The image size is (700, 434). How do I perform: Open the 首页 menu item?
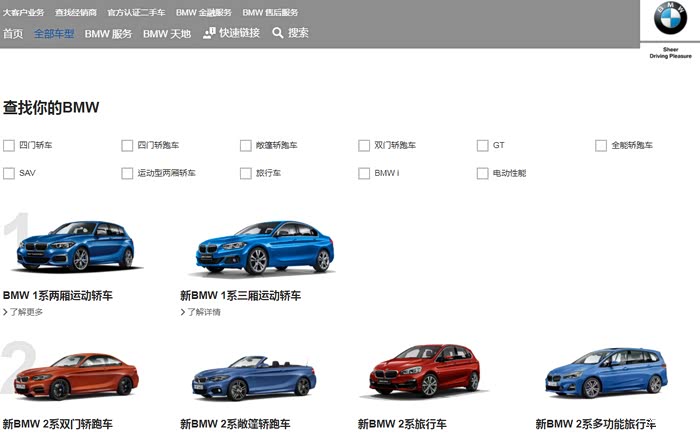pos(13,33)
